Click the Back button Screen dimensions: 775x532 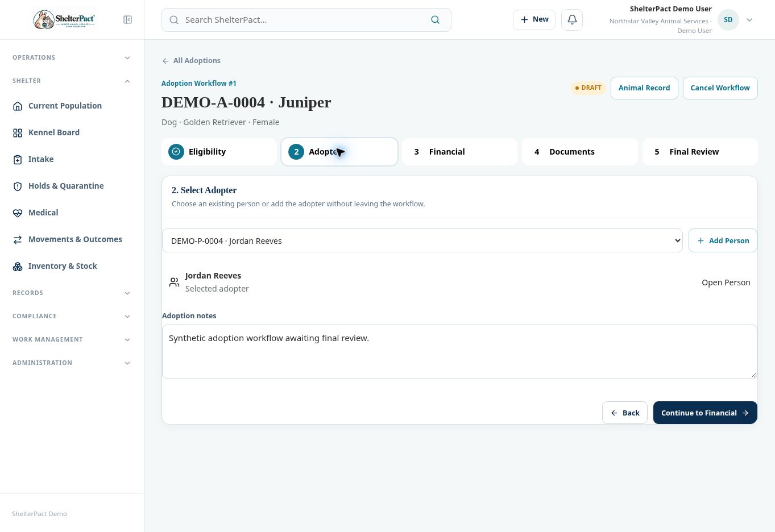pos(625,413)
